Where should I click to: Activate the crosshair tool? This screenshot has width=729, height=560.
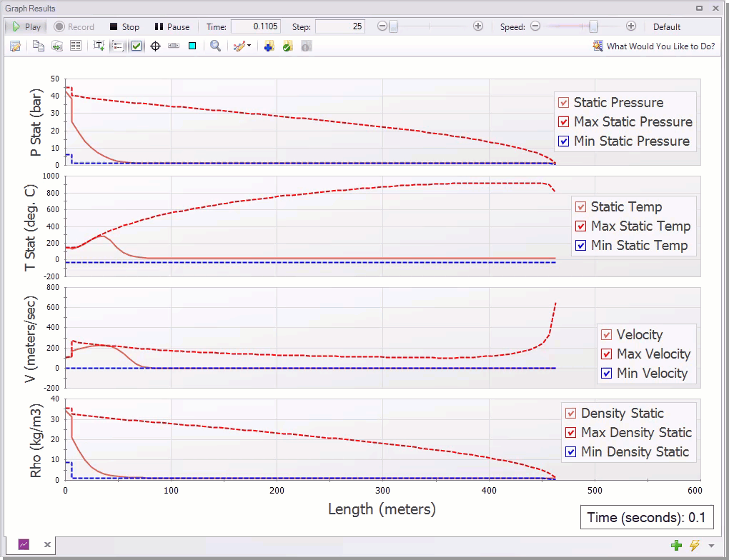tap(154, 45)
